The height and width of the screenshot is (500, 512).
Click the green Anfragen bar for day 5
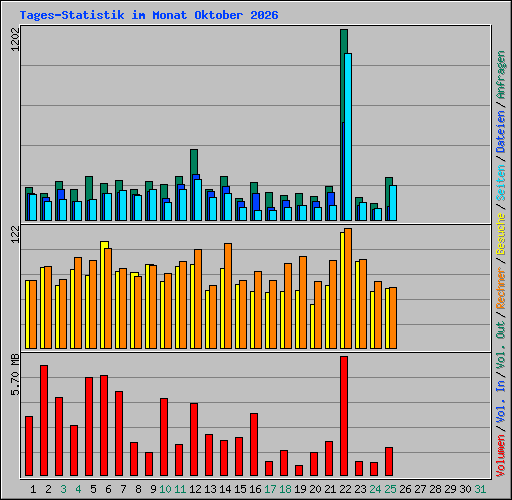89,187
